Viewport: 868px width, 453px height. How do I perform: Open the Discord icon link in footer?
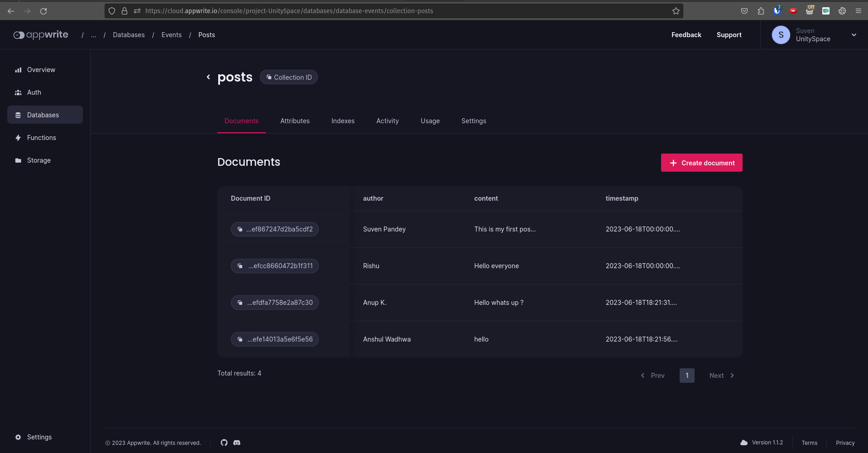tap(237, 443)
